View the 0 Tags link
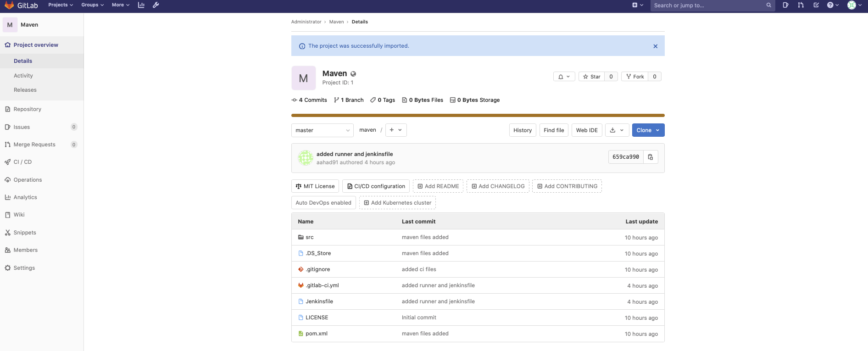 [x=383, y=100]
